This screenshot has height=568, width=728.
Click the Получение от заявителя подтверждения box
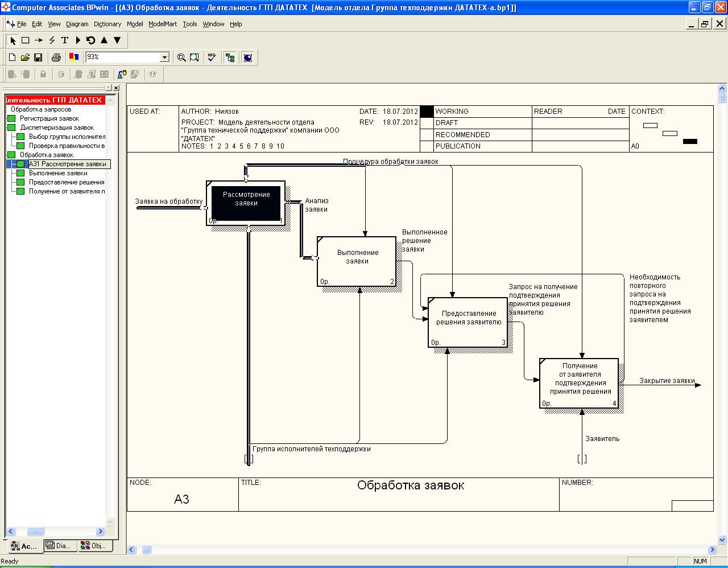[x=579, y=383]
